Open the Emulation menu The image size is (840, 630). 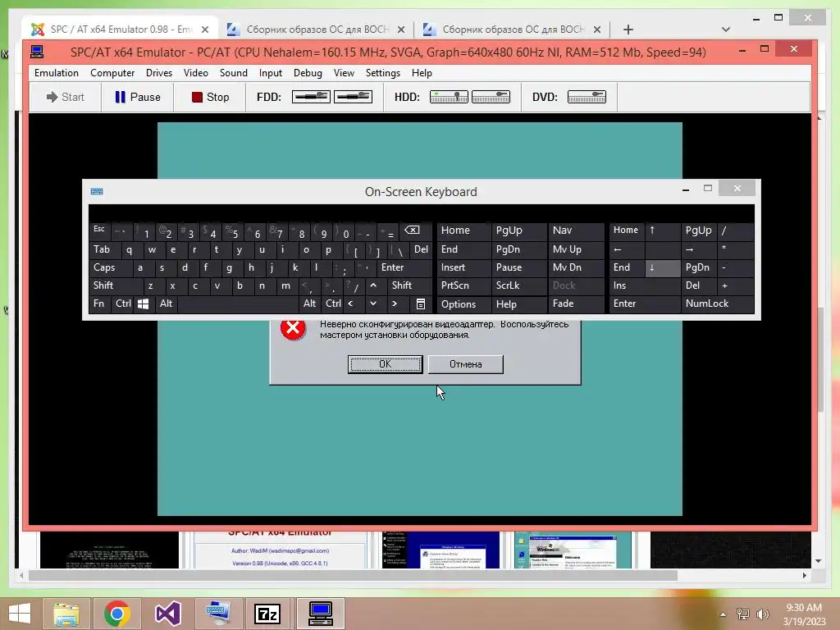57,73
